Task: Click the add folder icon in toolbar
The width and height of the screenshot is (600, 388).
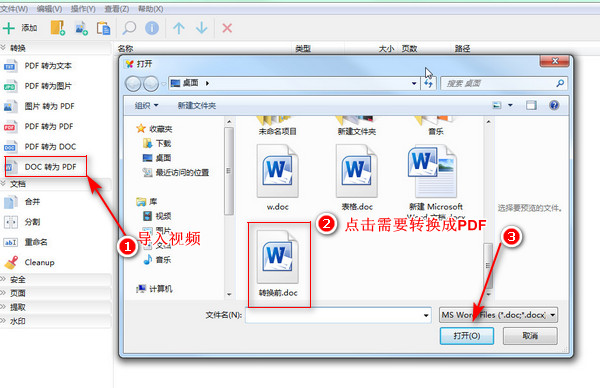Action: [58, 28]
